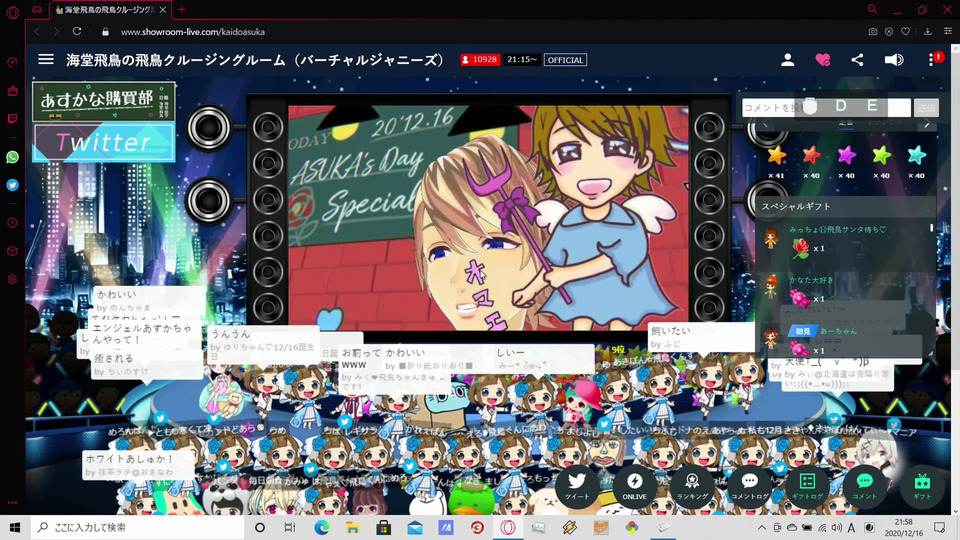Click the address bar URL

[x=193, y=32]
